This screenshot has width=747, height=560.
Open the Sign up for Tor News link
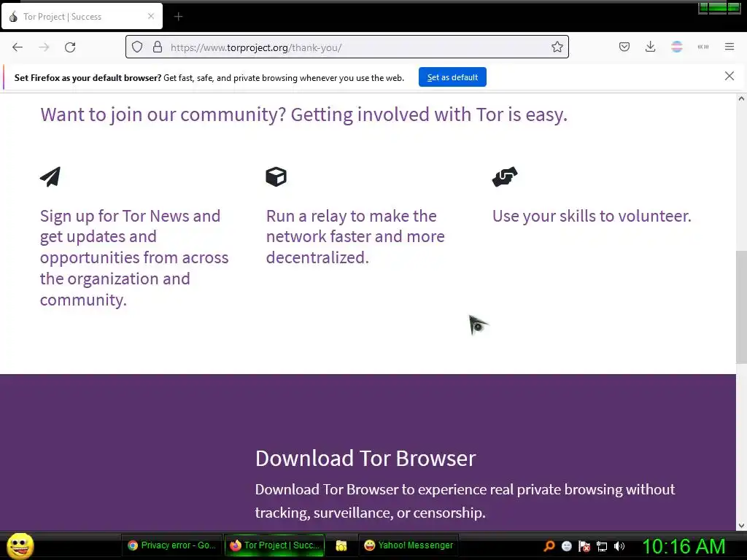point(134,257)
